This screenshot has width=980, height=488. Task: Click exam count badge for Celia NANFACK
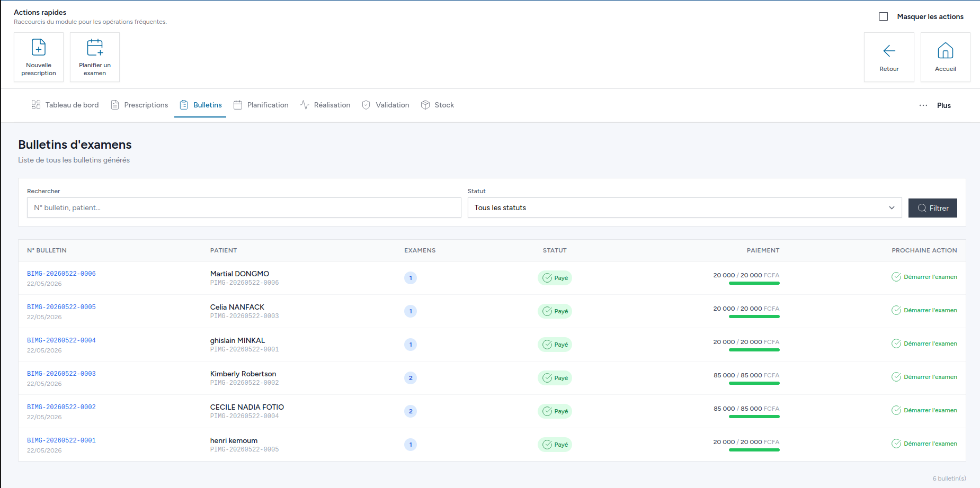(x=411, y=311)
